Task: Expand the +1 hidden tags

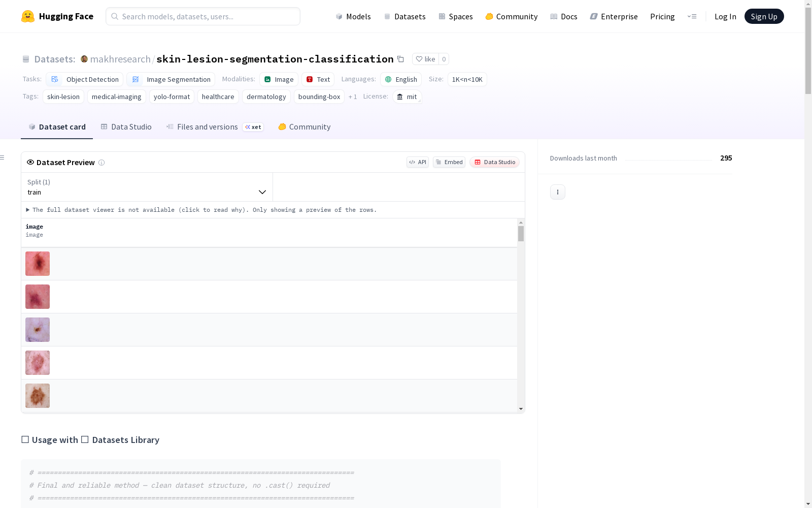Action: pyautogui.click(x=353, y=97)
